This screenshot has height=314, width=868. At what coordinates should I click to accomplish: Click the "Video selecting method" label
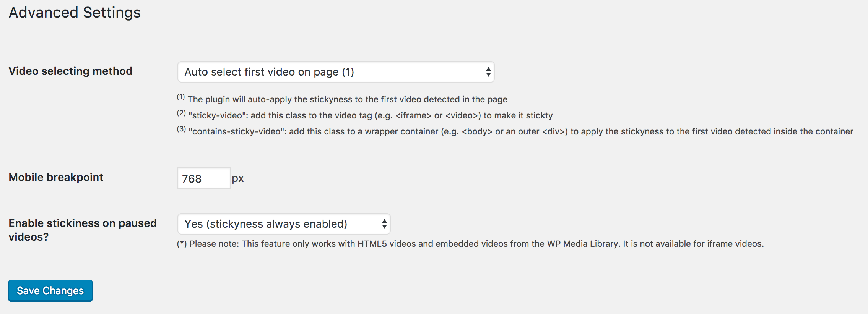tap(70, 71)
